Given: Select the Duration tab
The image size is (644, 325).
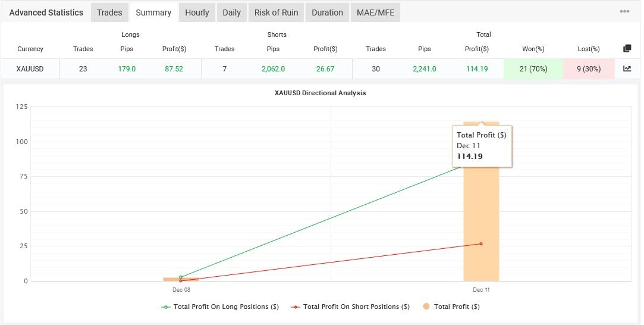Looking at the screenshot, I should coord(327,12).
